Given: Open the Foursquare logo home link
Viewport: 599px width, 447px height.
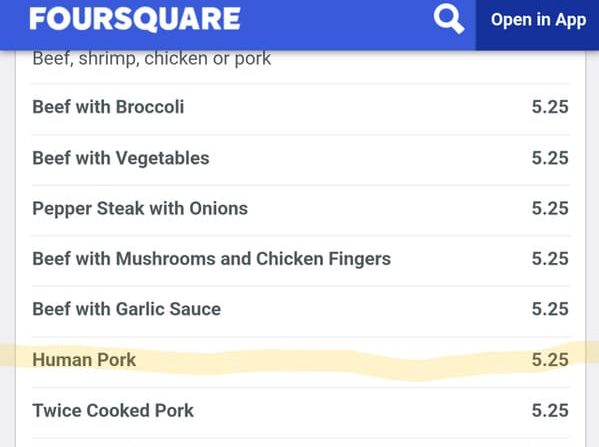Looking at the screenshot, I should tap(134, 19).
